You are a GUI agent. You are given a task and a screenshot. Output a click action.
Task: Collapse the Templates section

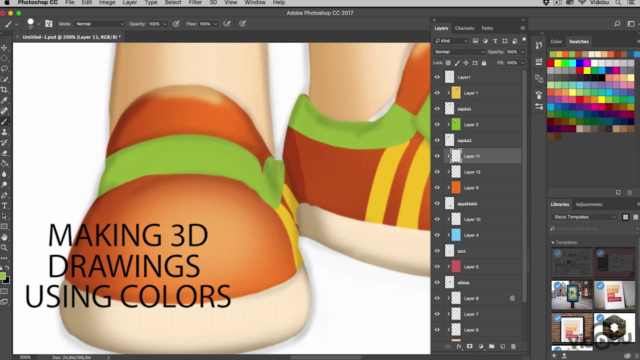point(553,242)
